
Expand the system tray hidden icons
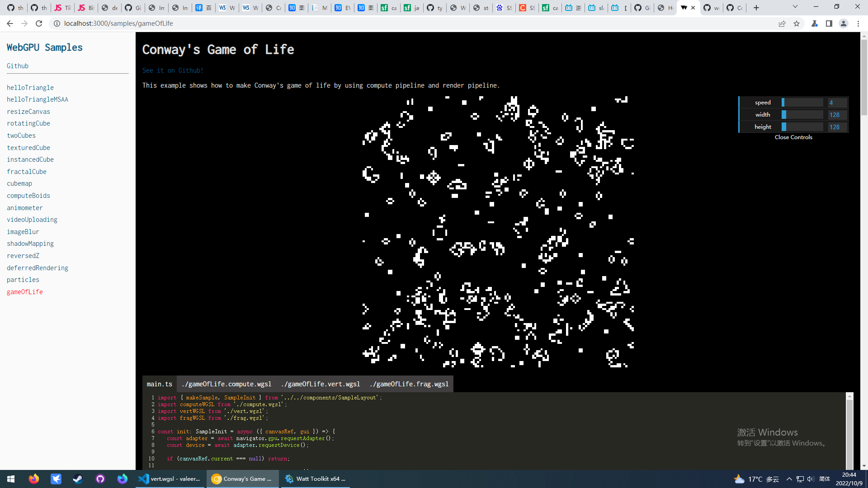[789, 479]
